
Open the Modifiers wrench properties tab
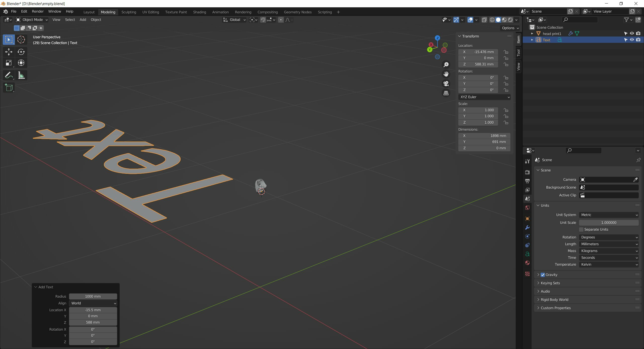pos(527,228)
